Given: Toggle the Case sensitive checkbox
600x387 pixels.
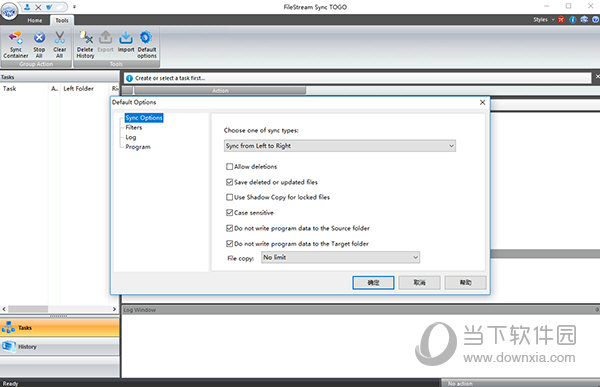Looking at the screenshot, I should click(230, 212).
